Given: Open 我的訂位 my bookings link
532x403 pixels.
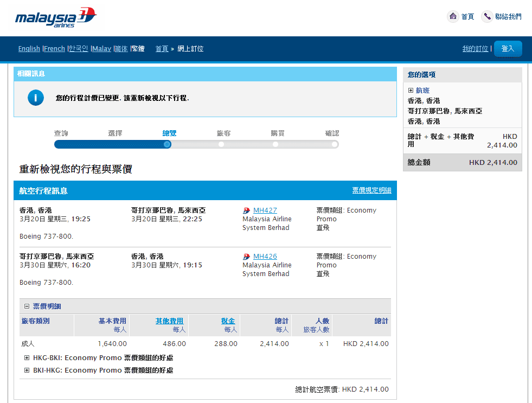Looking at the screenshot, I should [x=475, y=49].
